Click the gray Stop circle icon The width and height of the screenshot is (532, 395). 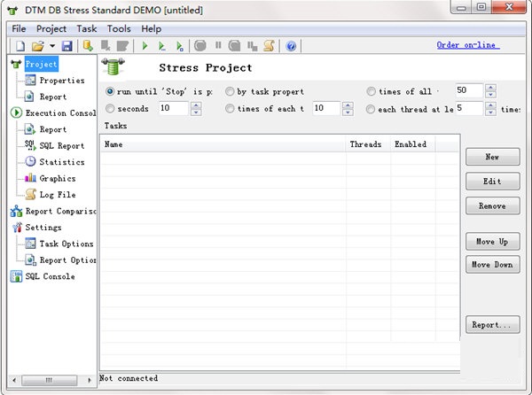pyautogui.click(x=200, y=45)
